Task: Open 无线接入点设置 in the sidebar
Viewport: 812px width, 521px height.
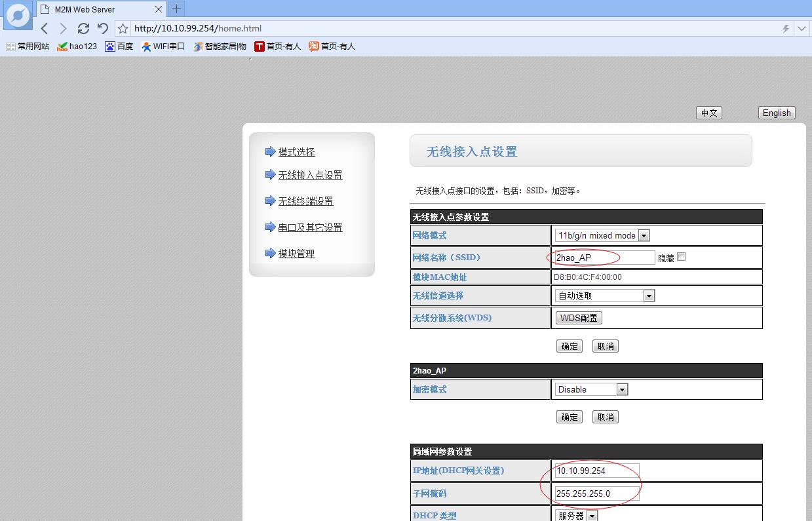Action: (310, 175)
